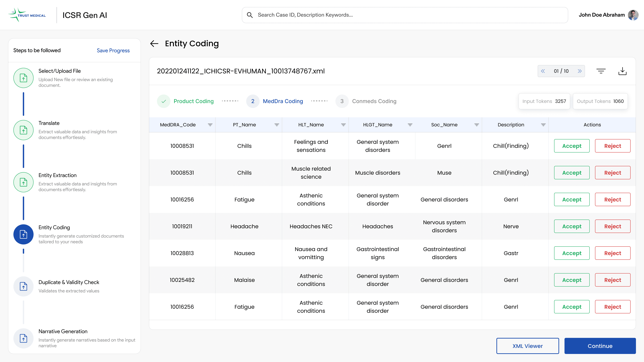This screenshot has height=362, width=644.
Task: Reject the Nausea row
Action: [612, 253]
